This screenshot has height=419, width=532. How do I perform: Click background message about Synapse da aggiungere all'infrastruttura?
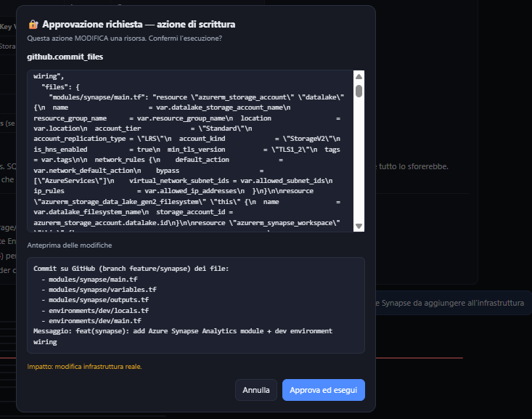[x=450, y=303]
